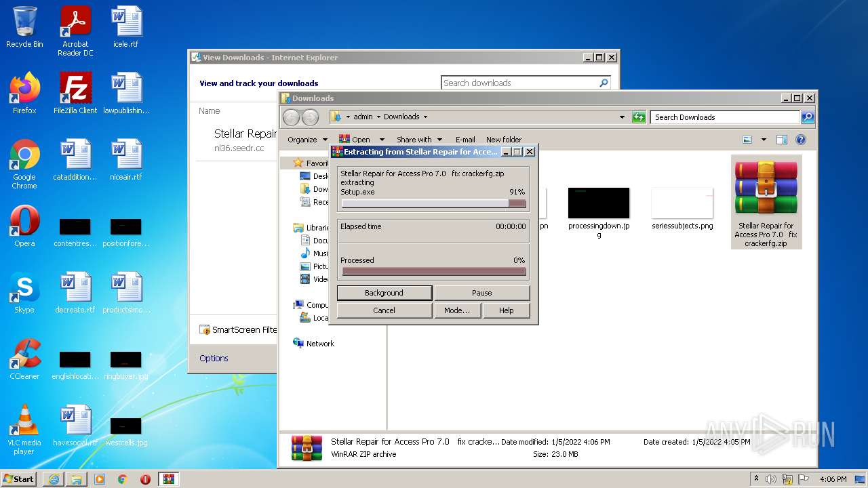Viewport: 868px width, 488px height.
Task: Select Stellar Repair zip archive icon
Action: (766, 202)
